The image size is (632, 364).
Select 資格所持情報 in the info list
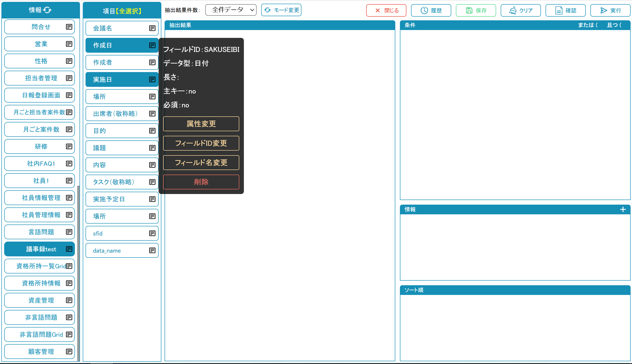[x=40, y=283]
